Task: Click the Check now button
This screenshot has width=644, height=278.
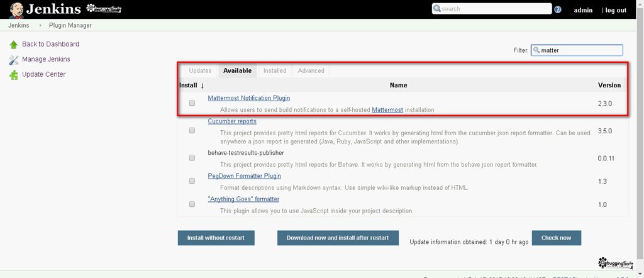Action: point(556,238)
